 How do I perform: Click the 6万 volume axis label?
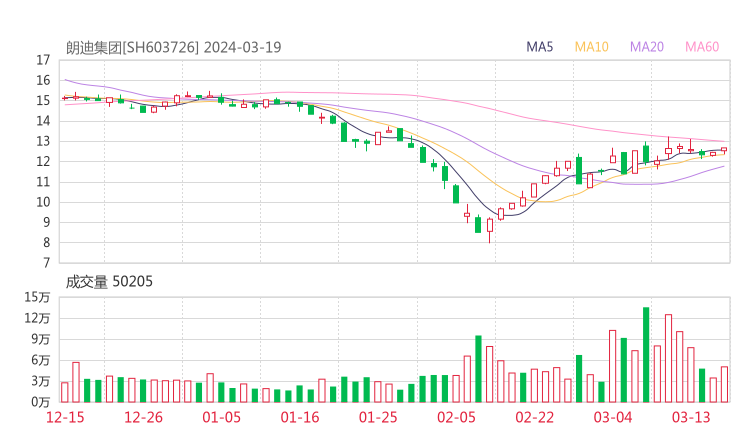click(x=41, y=360)
